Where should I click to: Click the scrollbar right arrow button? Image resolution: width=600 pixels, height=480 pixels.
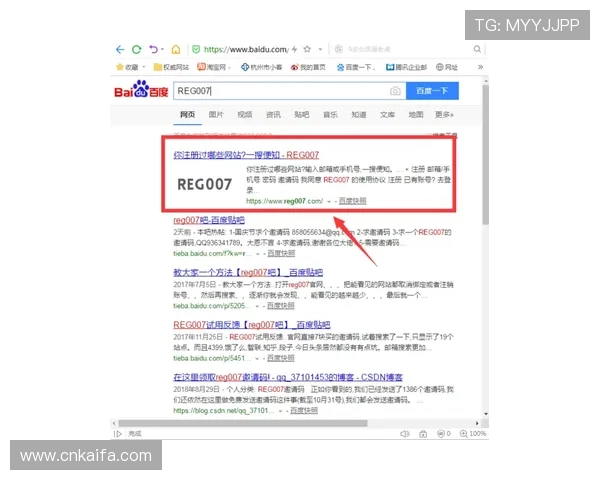click(477, 423)
